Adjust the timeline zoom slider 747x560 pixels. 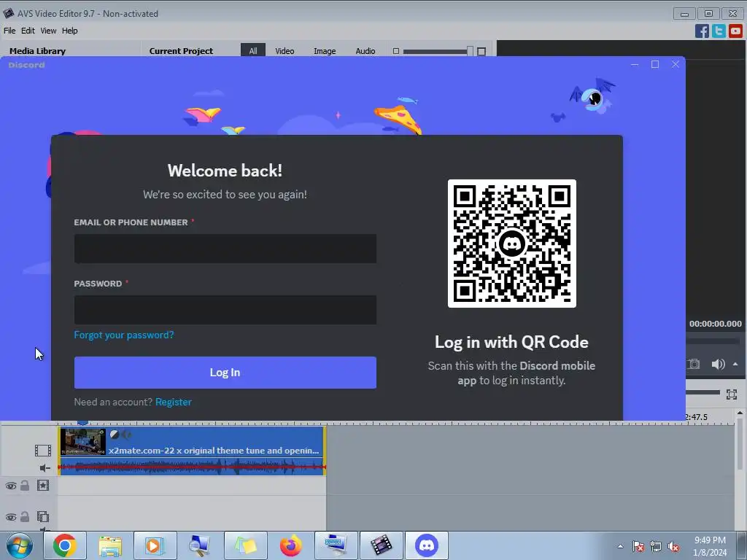[x=703, y=392]
